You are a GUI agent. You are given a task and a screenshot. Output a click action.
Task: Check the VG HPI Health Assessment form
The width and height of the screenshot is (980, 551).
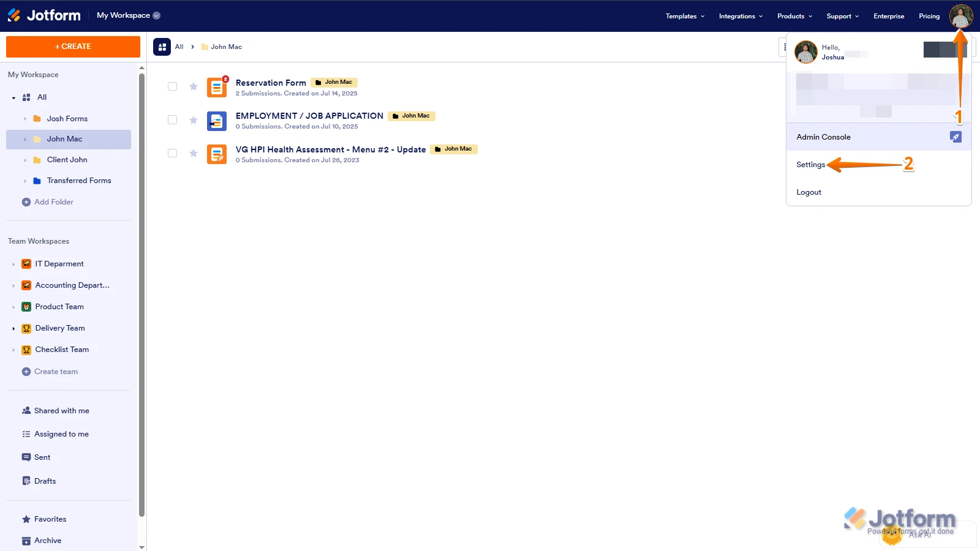(172, 153)
